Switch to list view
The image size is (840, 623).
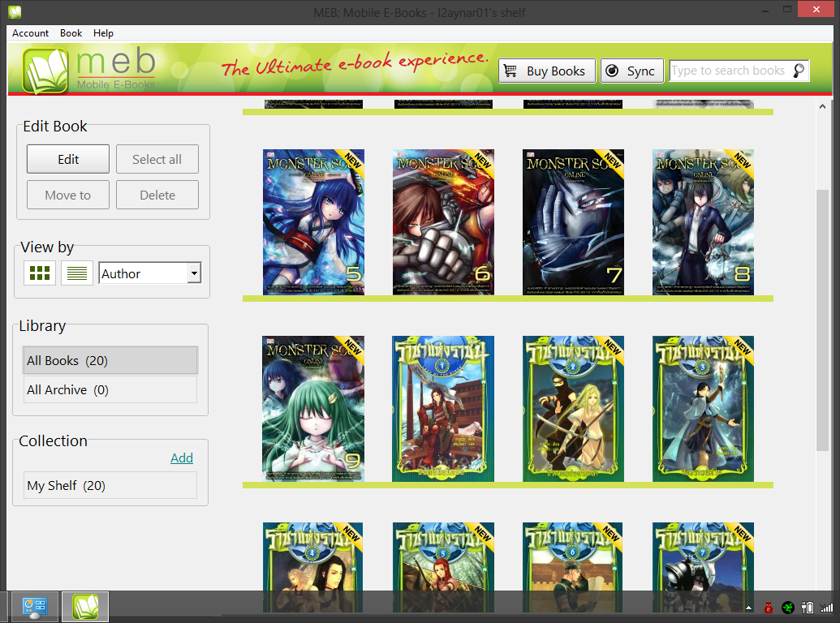[x=76, y=273]
